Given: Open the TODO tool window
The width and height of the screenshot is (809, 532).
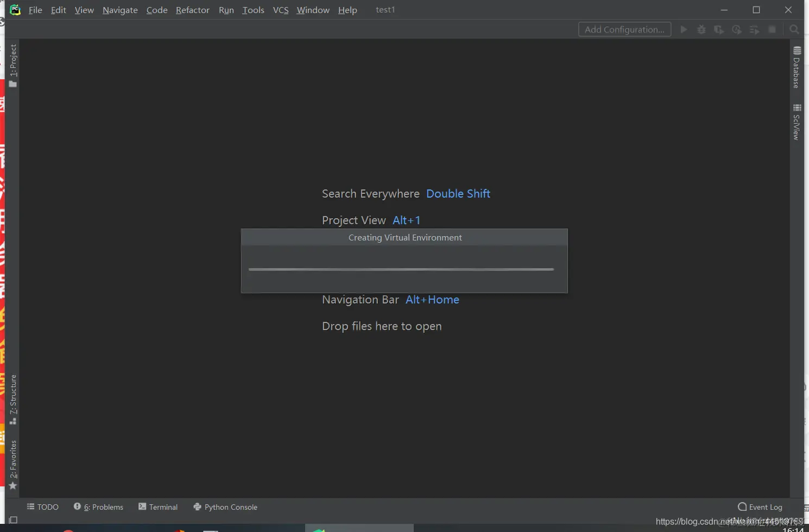Looking at the screenshot, I should (43, 507).
